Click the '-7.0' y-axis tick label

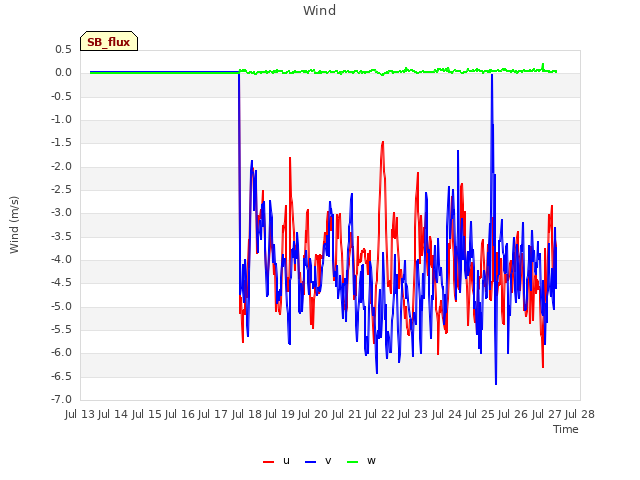coord(62,399)
